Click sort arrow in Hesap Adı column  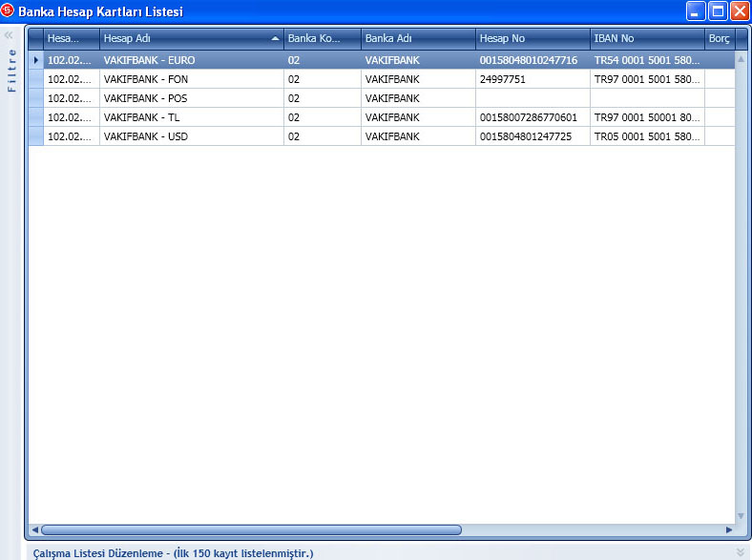[x=275, y=39]
